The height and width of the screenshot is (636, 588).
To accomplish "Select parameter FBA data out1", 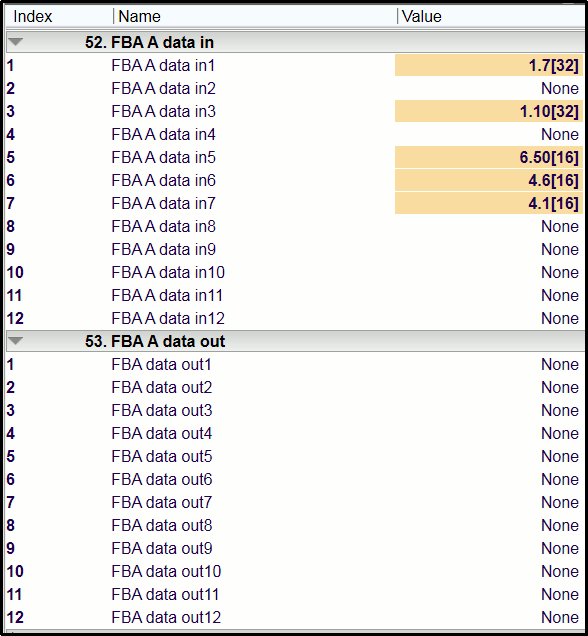I will 161,364.
